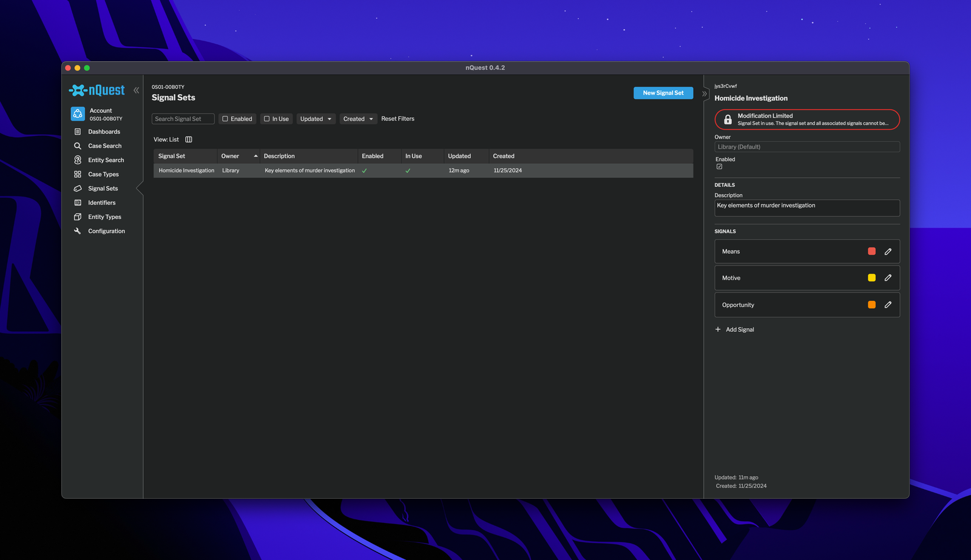Toggle the Enabled filter checkbox
The height and width of the screenshot is (560, 971).
[x=225, y=119]
